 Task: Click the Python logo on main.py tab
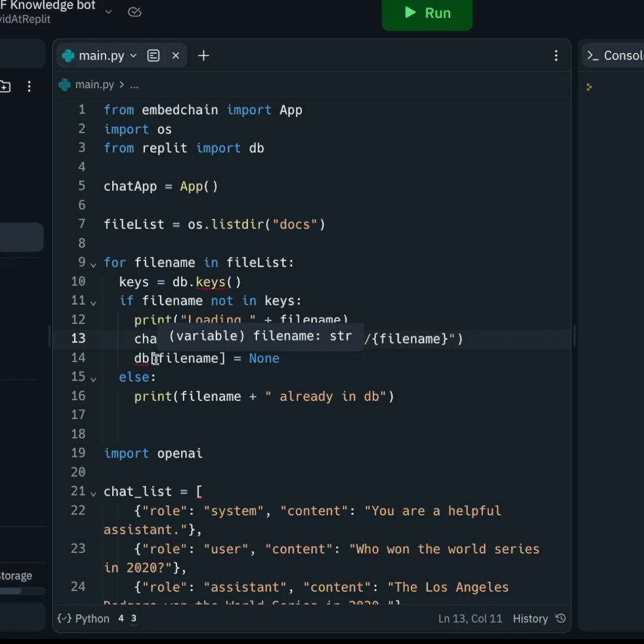(68, 55)
